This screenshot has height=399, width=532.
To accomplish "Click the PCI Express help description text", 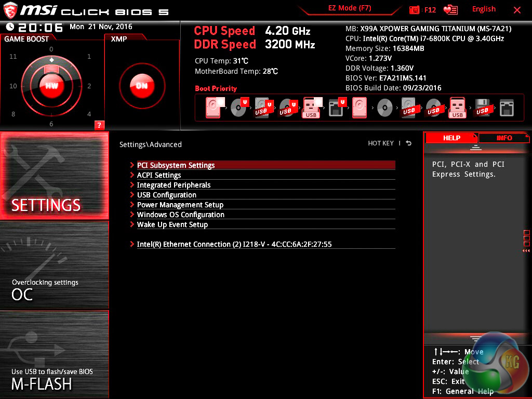I will click(x=468, y=169).
